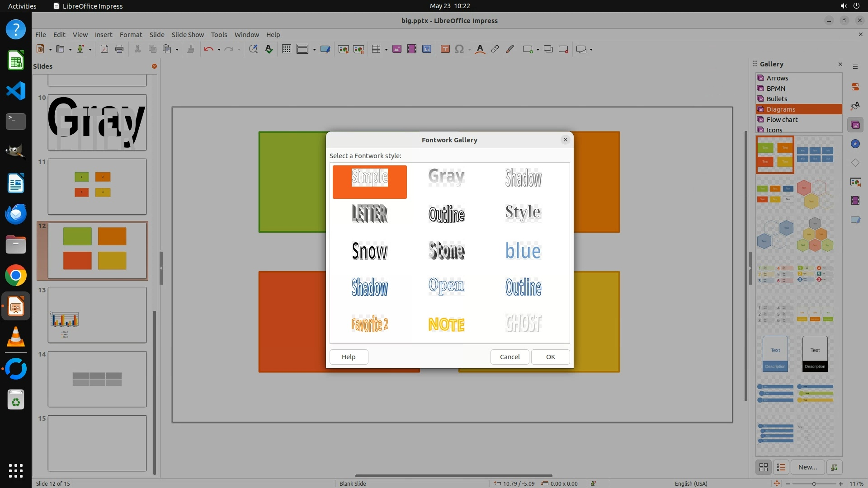Open the undo history dropdown arrow
Viewport: 868px width, 488px height.
pos(219,49)
